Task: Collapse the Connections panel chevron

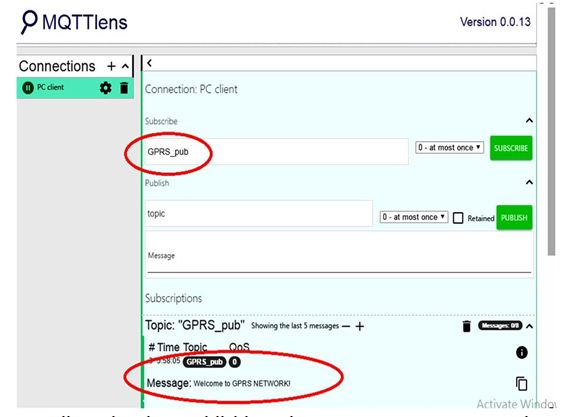Action: coord(125,66)
